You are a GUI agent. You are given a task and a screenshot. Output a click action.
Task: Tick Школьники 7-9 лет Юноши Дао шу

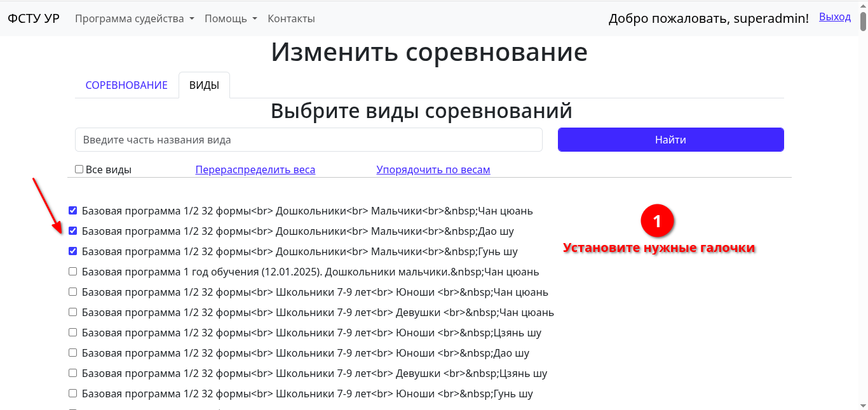tap(73, 353)
